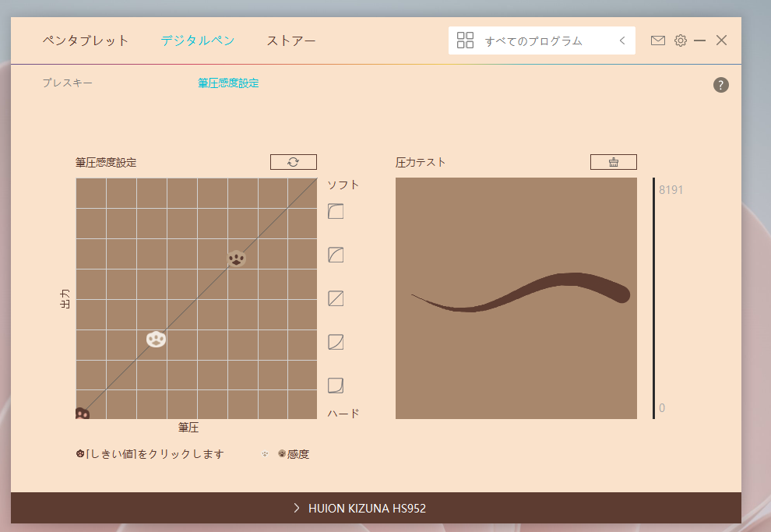Select the softest pressure curve preset

[336, 211]
